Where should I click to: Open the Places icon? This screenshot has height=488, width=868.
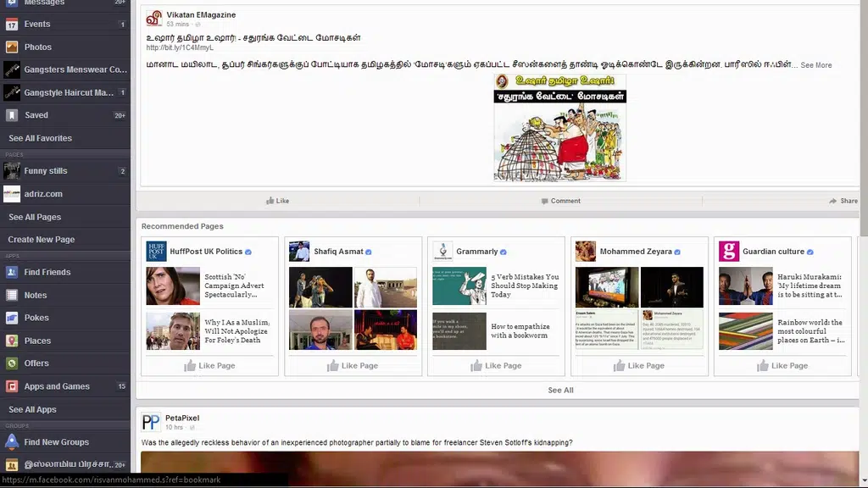pos(12,341)
